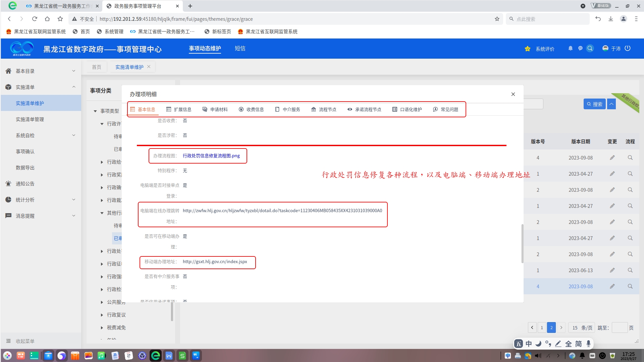The image size is (644, 362).
Task: Click the notification bell icon in blue header
Action: tap(570, 48)
